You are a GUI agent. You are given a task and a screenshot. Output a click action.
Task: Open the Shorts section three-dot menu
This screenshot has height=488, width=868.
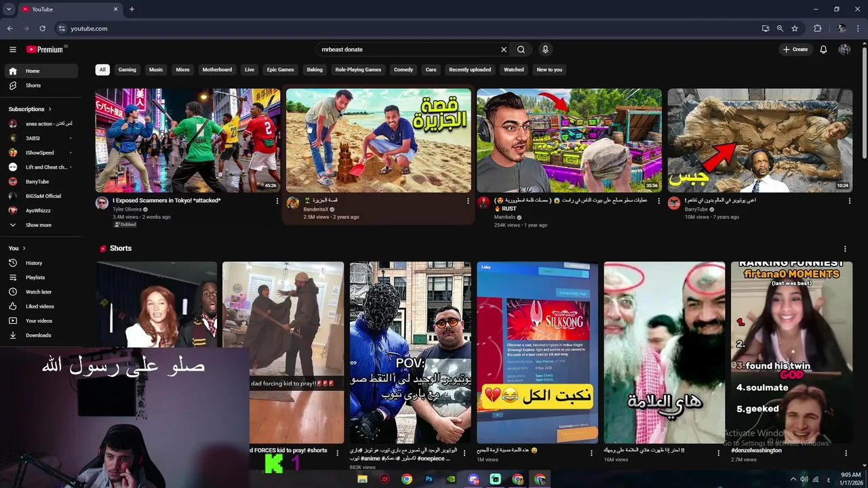point(845,249)
